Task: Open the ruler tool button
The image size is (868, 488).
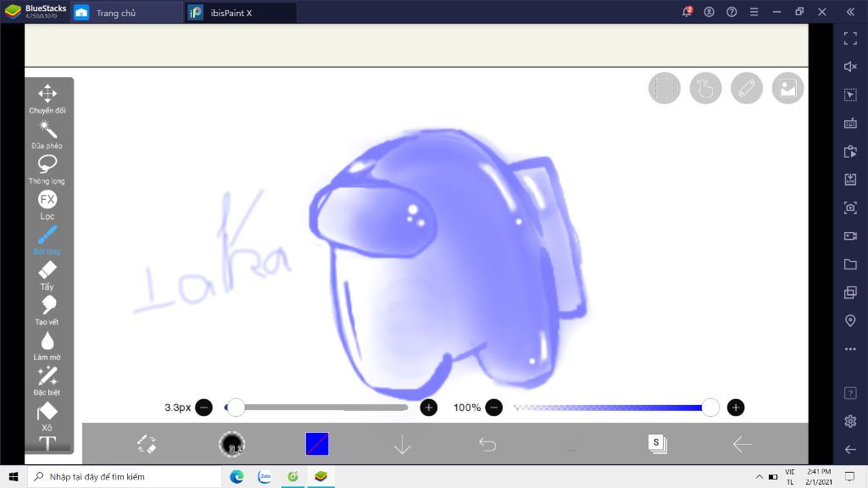Action: coord(747,88)
